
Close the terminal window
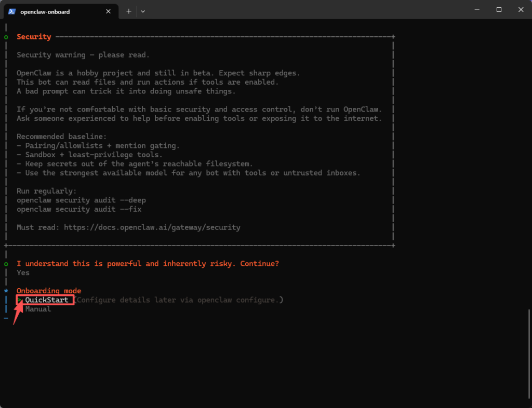click(521, 9)
